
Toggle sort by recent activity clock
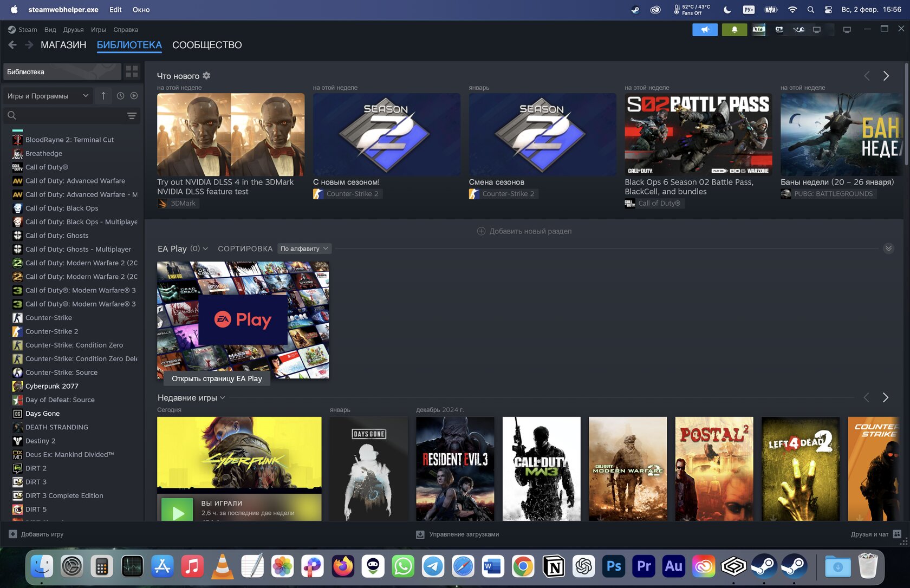[120, 96]
